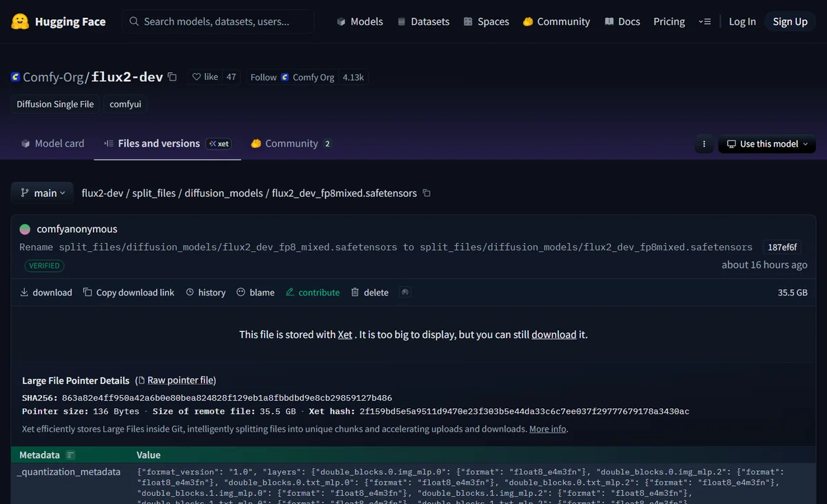Open the Spaces page
The width and height of the screenshot is (827, 504).
(x=487, y=21)
